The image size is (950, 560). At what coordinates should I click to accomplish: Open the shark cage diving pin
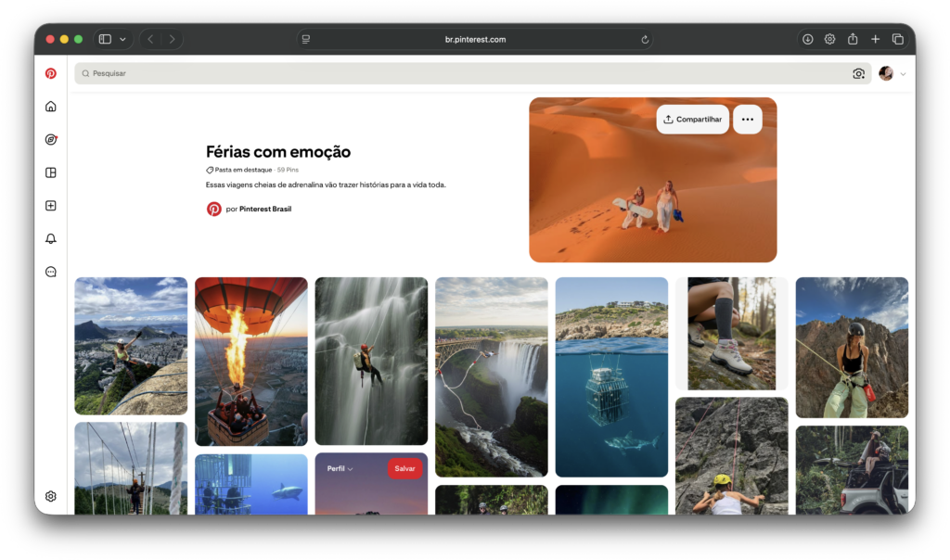(611, 376)
